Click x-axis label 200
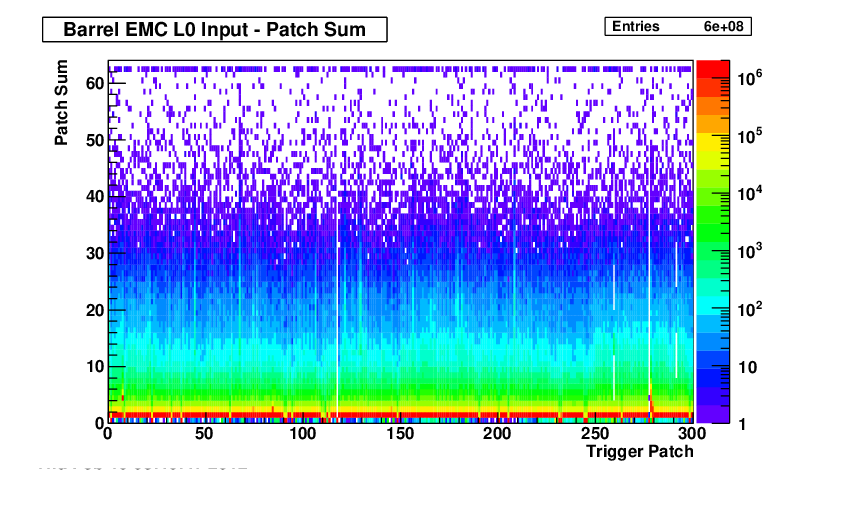The height and width of the screenshot is (517, 850). click(x=497, y=434)
